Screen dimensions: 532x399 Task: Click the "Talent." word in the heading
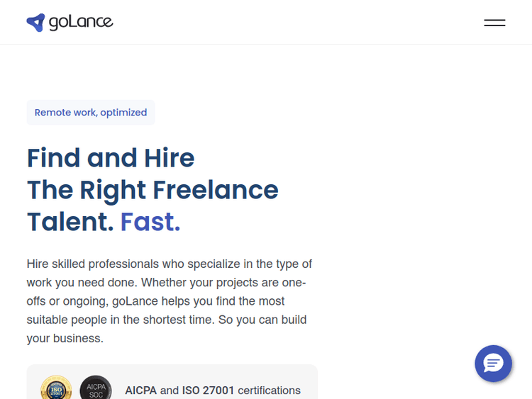[x=70, y=222]
